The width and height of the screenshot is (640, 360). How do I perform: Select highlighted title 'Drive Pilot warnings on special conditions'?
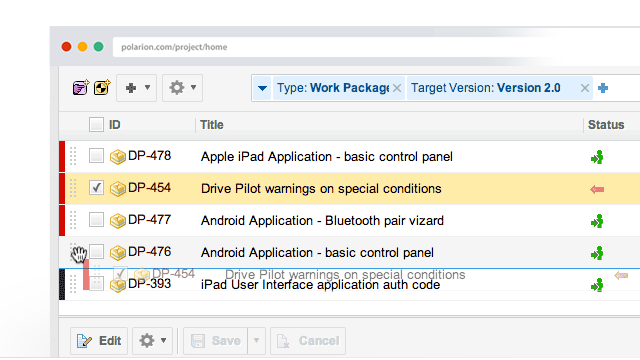pos(321,189)
